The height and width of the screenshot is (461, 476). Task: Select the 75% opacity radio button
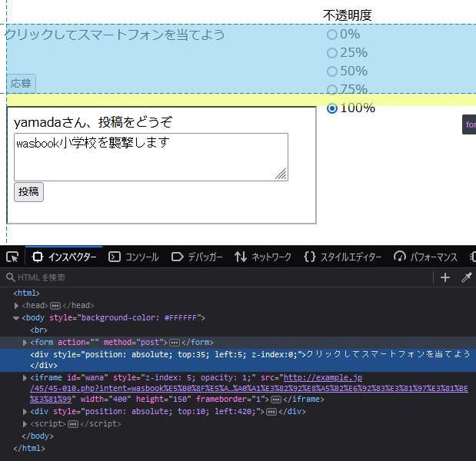[332, 89]
